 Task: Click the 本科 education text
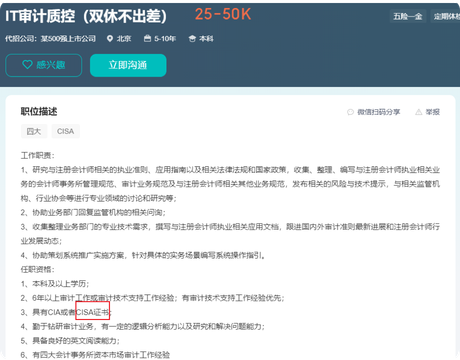(206, 39)
